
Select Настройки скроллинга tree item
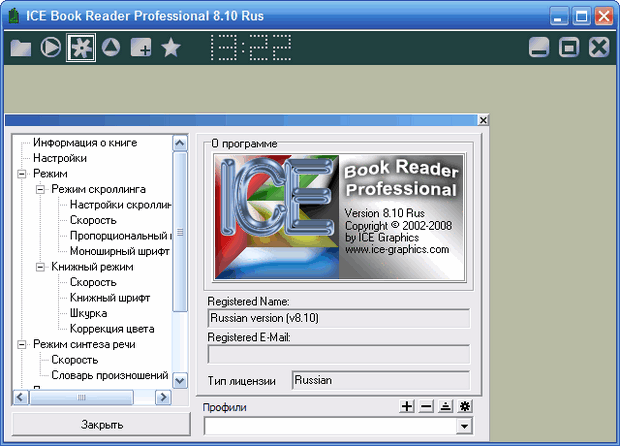click(x=121, y=205)
